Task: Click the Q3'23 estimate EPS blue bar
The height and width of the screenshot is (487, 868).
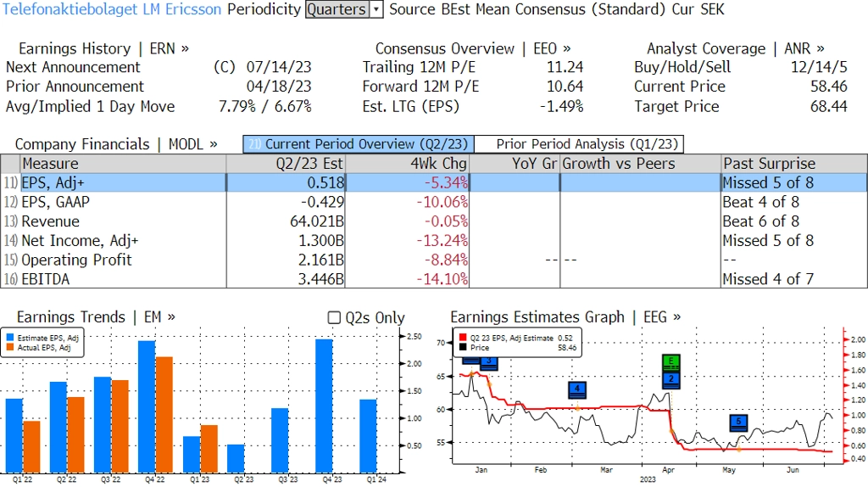Action: tap(280, 441)
